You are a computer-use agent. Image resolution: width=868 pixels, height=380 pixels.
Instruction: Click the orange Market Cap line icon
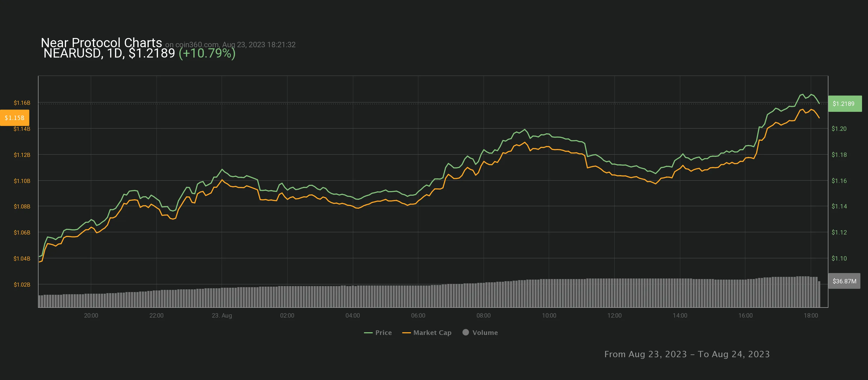[x=406, y=333]
